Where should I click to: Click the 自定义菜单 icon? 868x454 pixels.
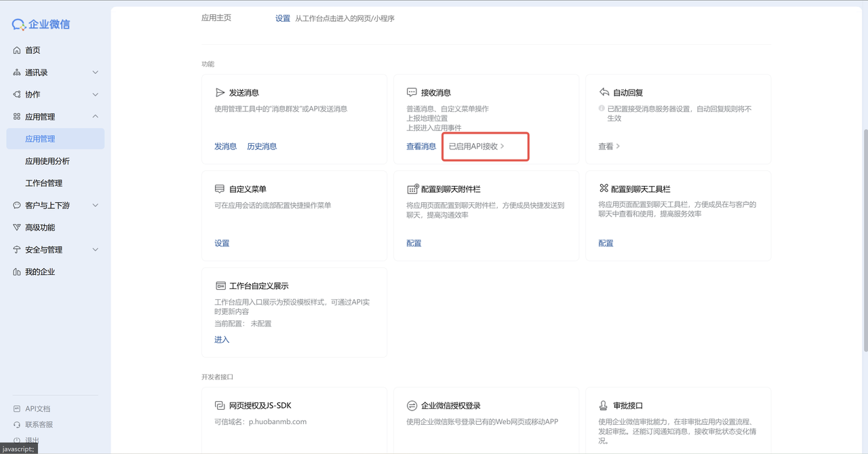[x=220, y=189]
